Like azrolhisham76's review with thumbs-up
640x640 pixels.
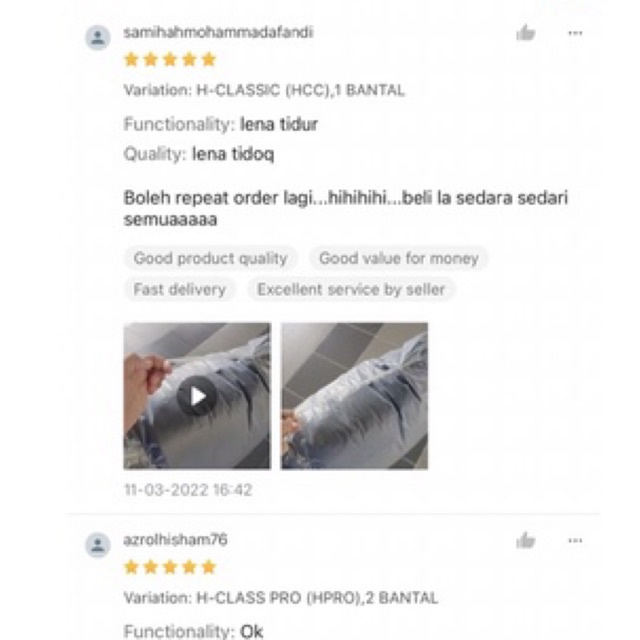pyautogui.click(x=526, y=540)
